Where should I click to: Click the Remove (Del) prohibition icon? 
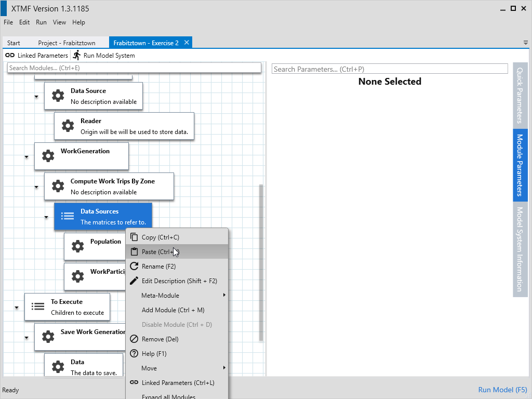pos(134,339)
